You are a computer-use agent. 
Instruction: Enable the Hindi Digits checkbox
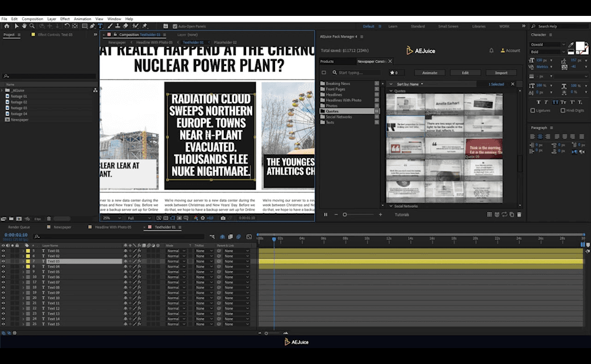coord(563,110)
